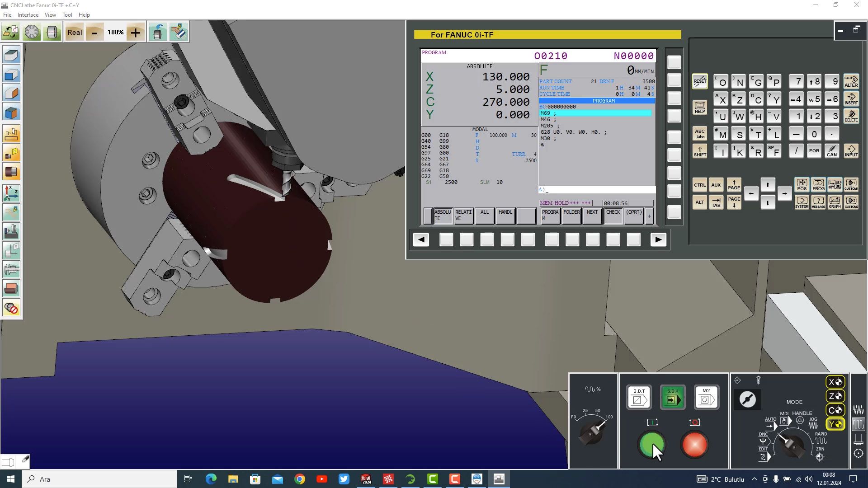Click the INPUT key
Viewport: 868px width, 488px height.
tap(851, 150)
